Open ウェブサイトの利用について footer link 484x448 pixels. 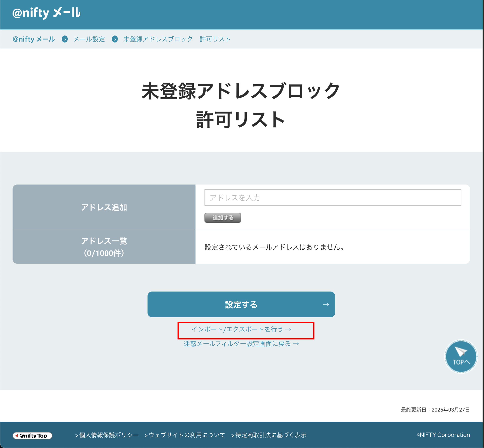pos(185,435)
